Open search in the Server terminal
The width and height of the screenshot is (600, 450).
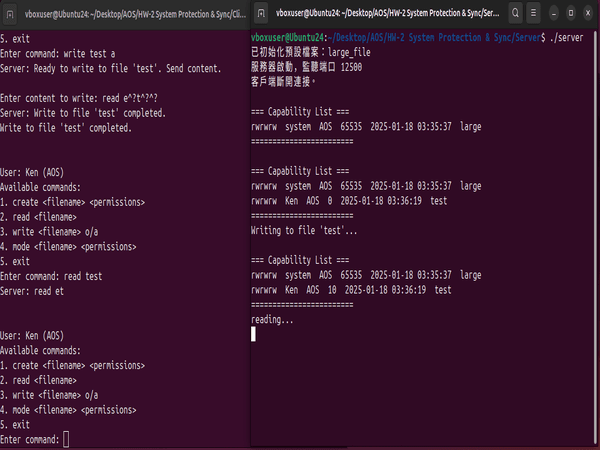[515, 13]
